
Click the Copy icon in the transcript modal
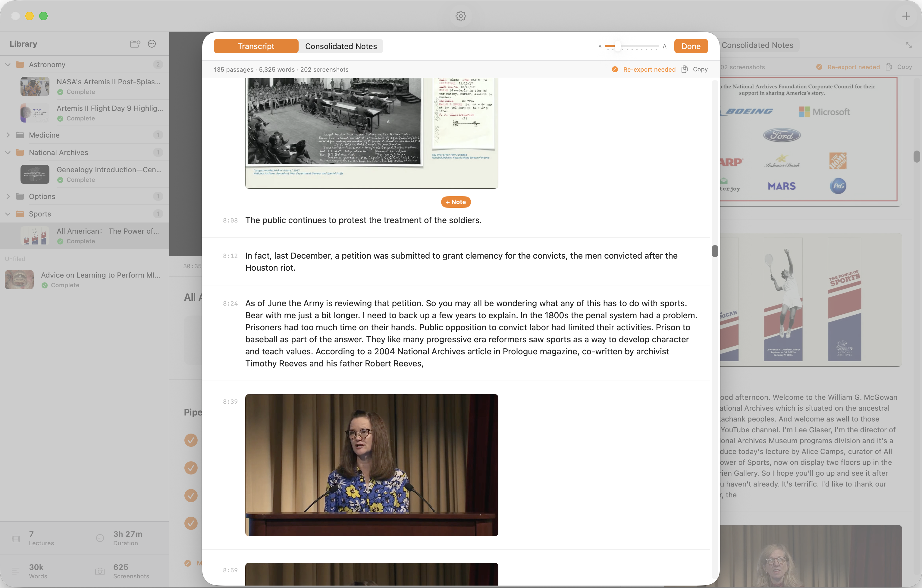(685, 69)
